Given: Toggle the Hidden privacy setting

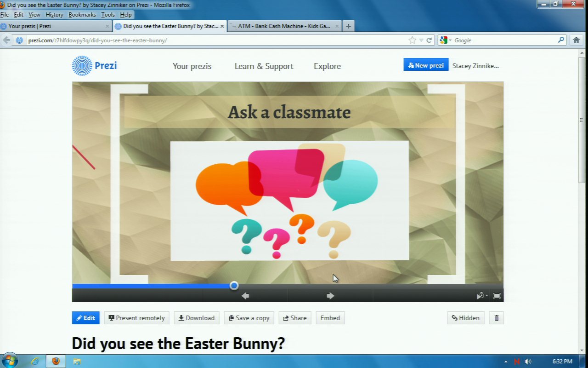Looking at the screenshot, I should (465, 318).
